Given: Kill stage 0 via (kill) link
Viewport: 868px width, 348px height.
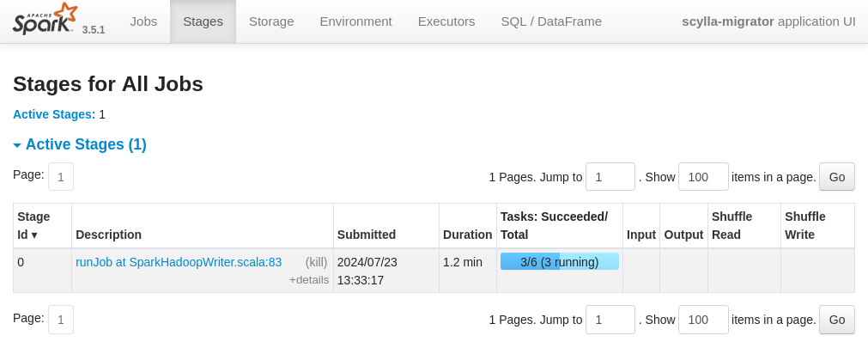Looking at the screenshot, I should click(317, 262).
